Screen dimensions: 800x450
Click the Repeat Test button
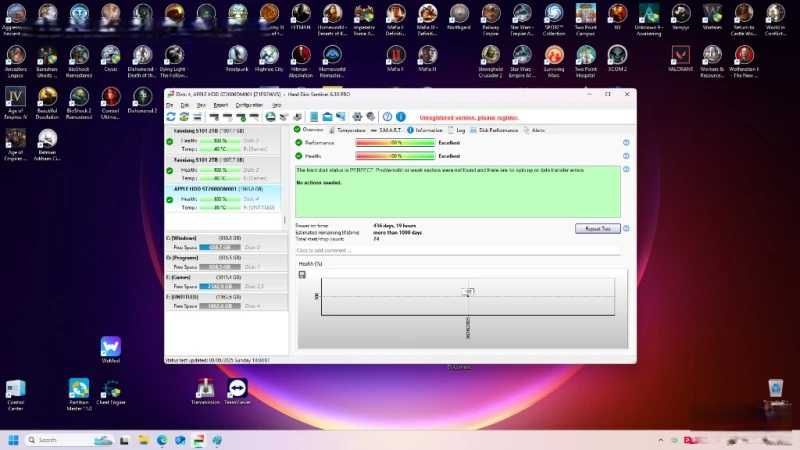point(597,229)
